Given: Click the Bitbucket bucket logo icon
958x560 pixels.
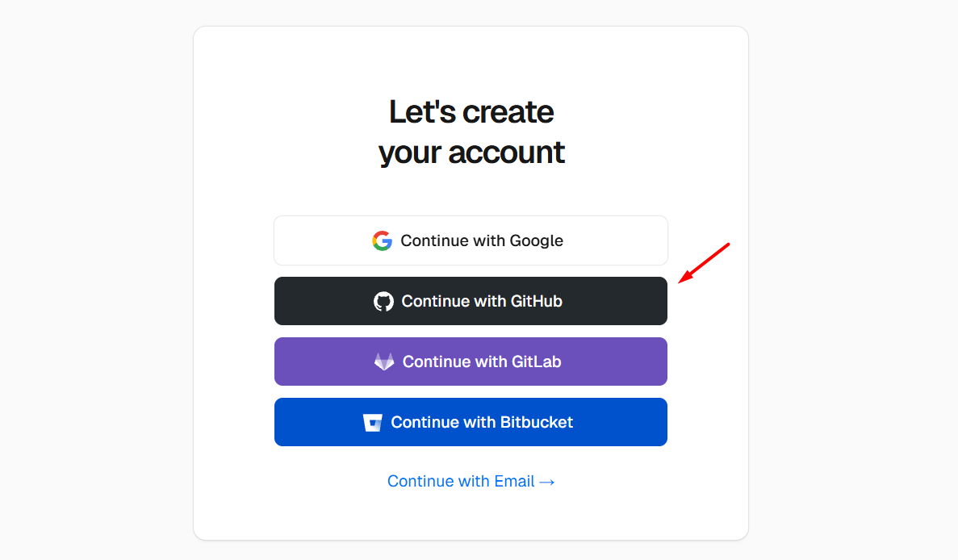Looking at the screenshot, I should pyautogui.click(x=372, y=421).
